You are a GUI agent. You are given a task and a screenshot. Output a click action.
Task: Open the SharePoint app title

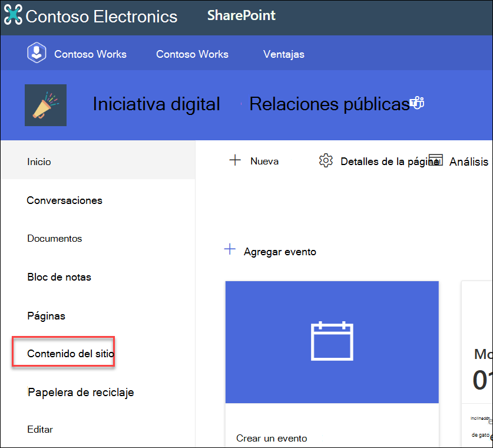pyautogui.click(x=241, y=15)
